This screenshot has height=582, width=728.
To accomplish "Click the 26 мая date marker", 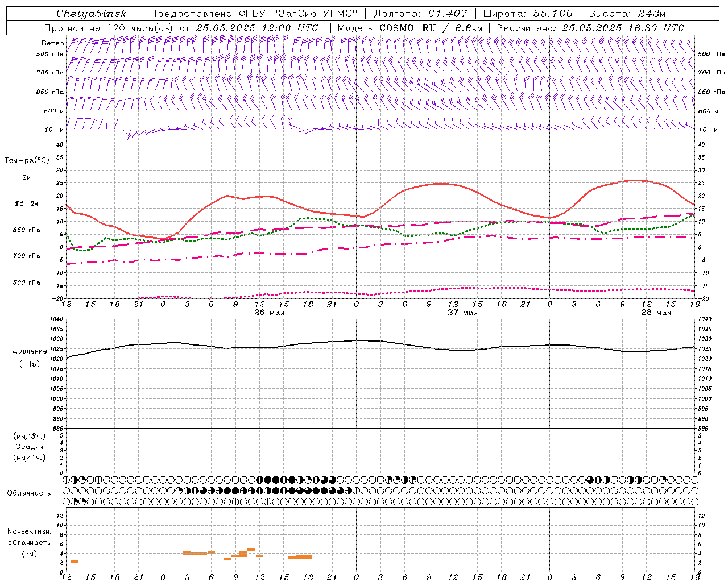I will [269, 313].
